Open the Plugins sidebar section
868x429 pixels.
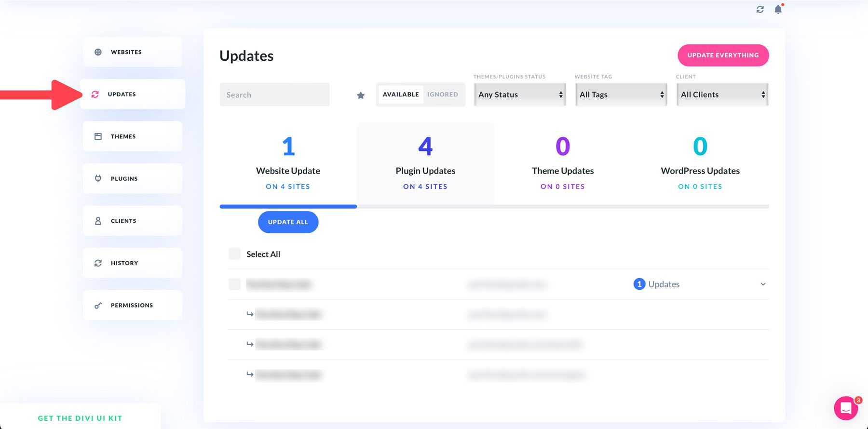tap(133, 178)
